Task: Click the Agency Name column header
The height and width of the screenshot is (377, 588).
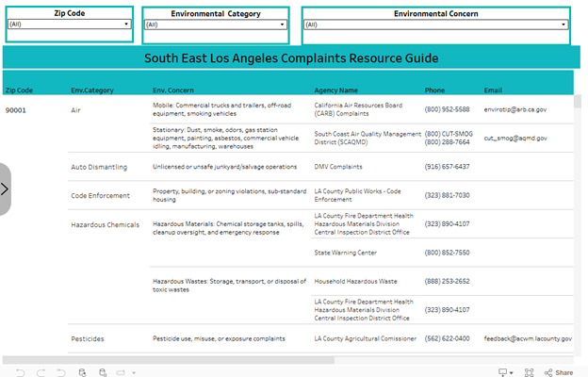Action: (336, 90)
